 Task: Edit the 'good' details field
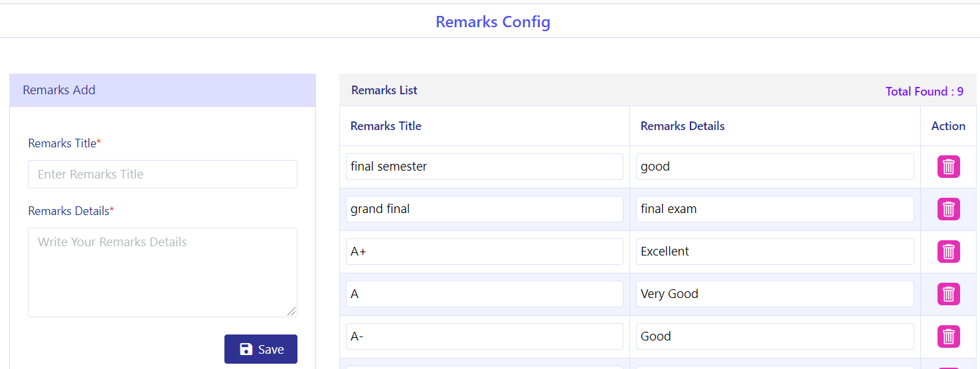point(775,167)
